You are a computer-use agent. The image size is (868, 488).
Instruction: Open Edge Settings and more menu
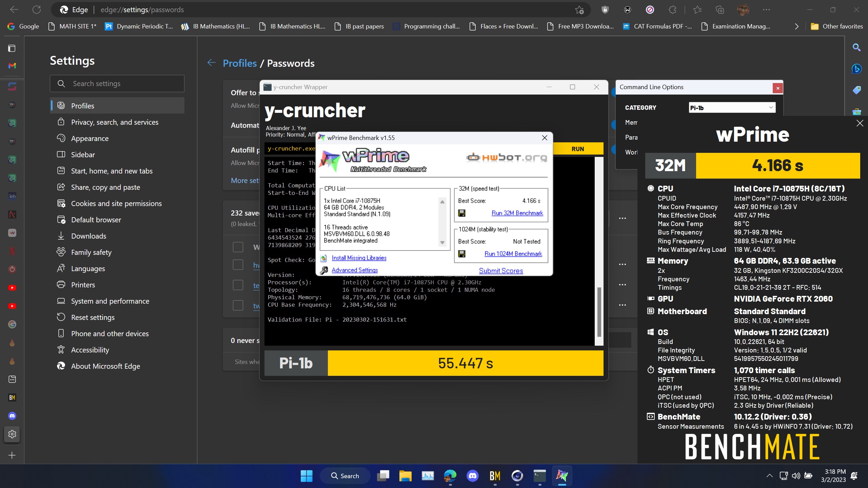point(766,10)
